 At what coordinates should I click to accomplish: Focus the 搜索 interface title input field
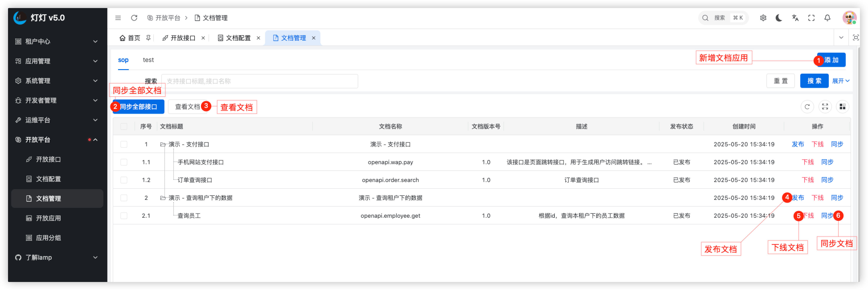260,81
